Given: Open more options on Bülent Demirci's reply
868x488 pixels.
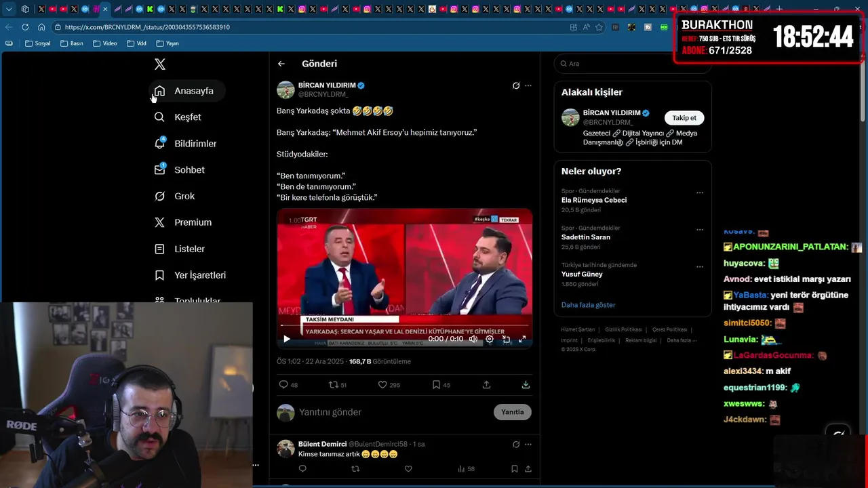Looking at the screenshot, I should click(528, 445).
